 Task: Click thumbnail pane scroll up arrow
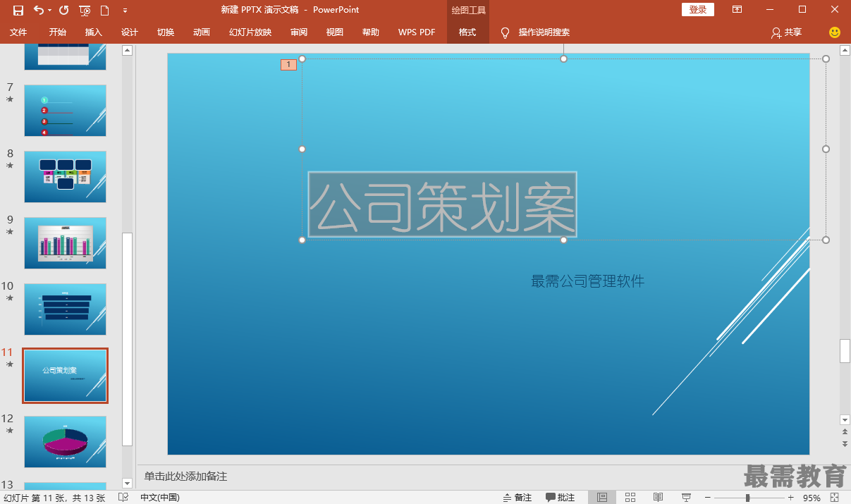(x=128, y=50)
